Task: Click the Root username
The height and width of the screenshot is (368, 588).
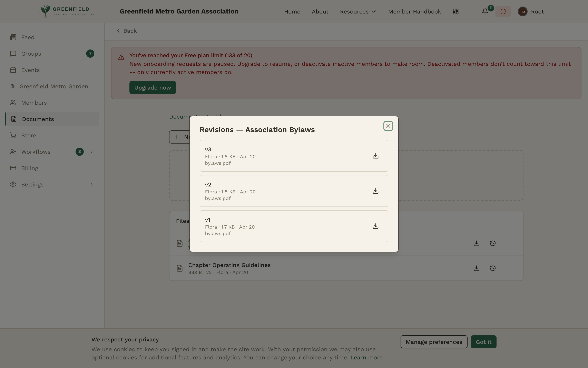Action: 537,11
